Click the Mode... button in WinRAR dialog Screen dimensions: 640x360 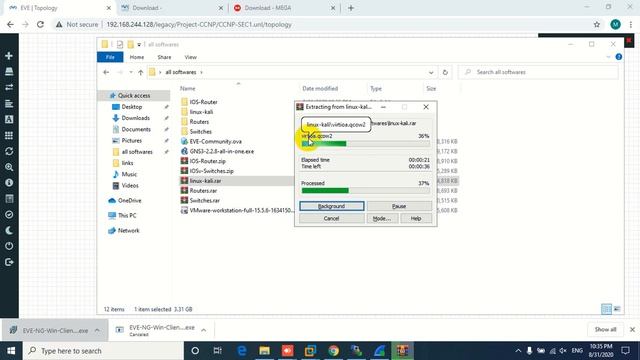point(382,218)
